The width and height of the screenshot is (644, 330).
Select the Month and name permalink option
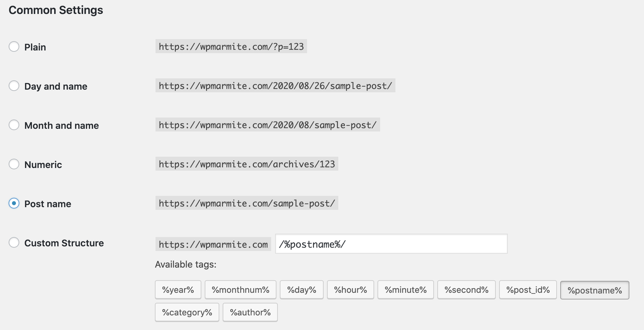[x=14, y=125]
